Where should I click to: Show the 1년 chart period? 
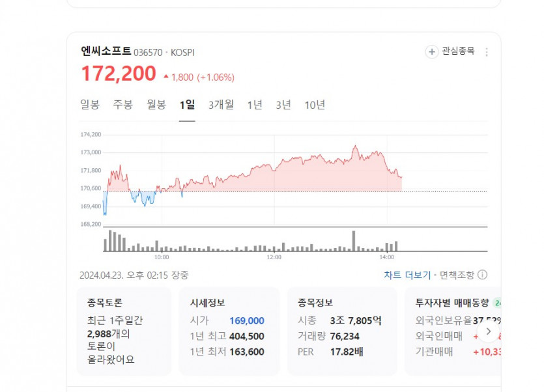(x=255, y=105)
